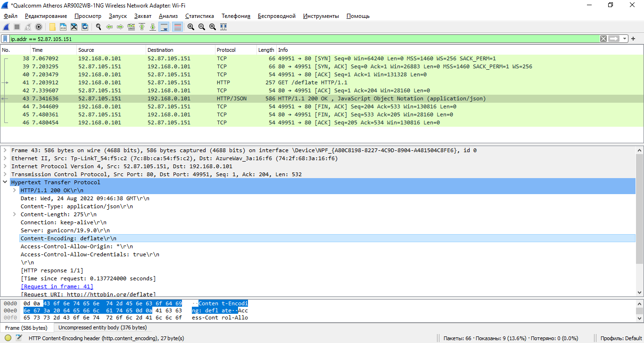The height and width of the screenshot is (343, 644).
Task: Go to a specified packet number
Action: 131,27
